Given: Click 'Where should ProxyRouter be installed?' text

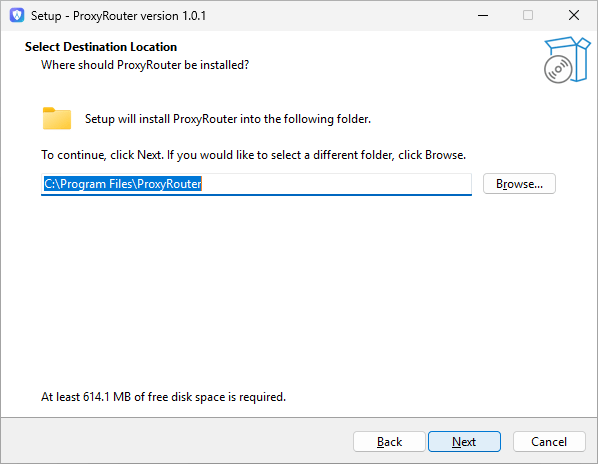Looking at the screenshot, I should tap(145, 65).
